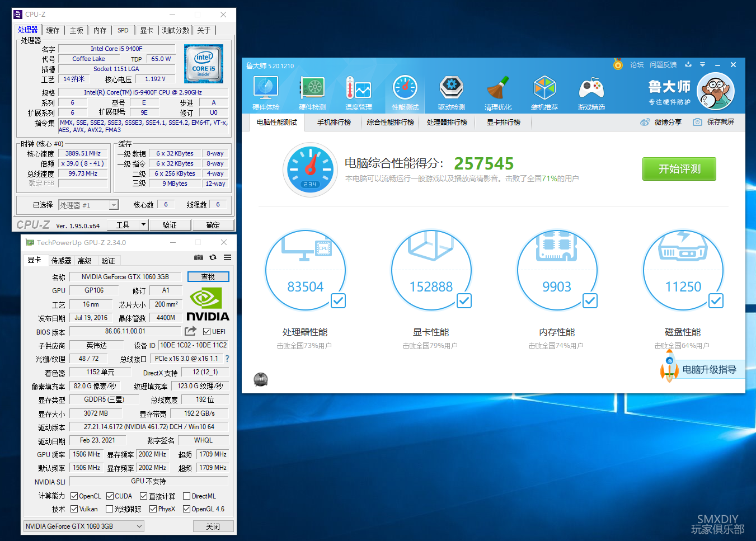
Task: Open 综合性能排行榜 tab
Action: [x=391, y=122]
